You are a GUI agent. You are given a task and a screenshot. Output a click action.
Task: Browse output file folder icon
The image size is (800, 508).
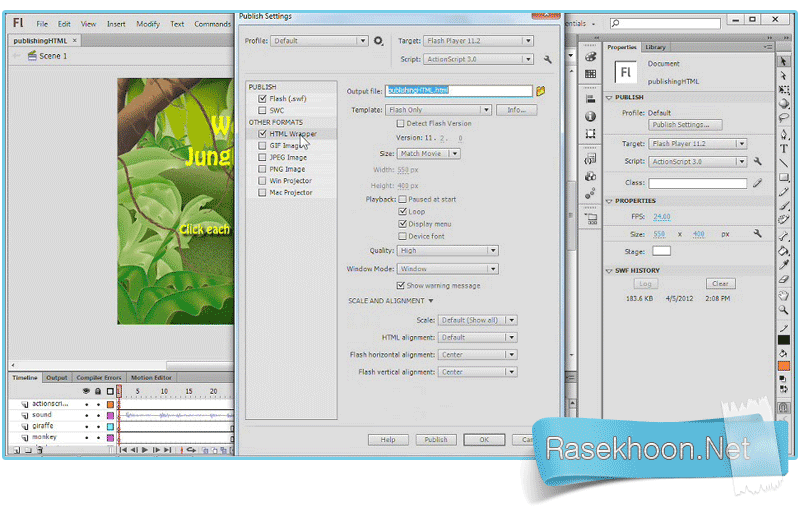coord(540,91)
